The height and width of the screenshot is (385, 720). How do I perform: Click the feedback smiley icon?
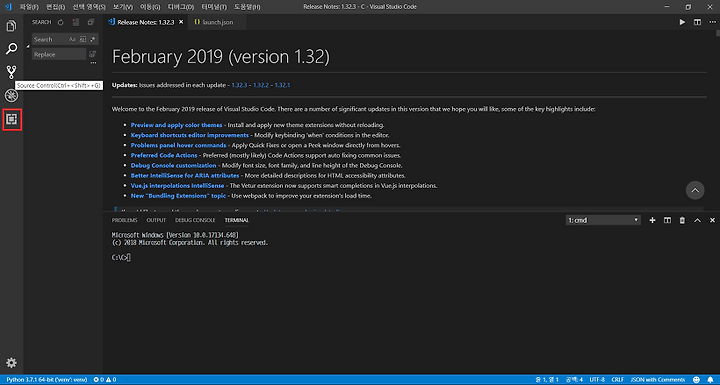pyautogui.click(x=696, y=379)
